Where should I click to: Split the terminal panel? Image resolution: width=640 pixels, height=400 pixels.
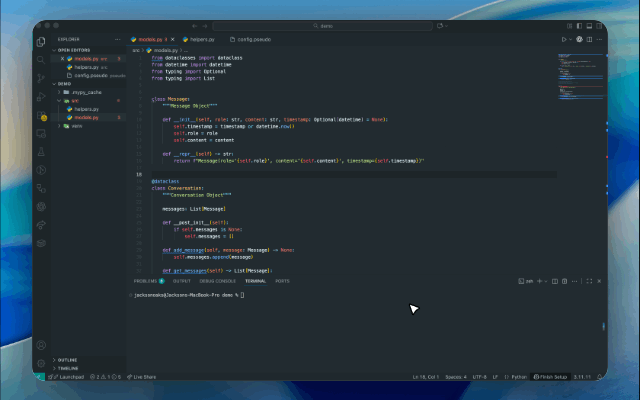(555, 281)
